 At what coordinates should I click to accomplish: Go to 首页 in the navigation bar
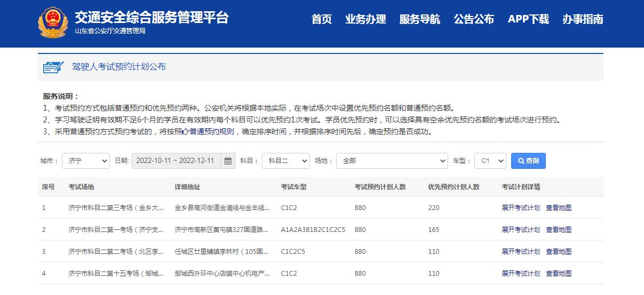[x=322, y=20]
